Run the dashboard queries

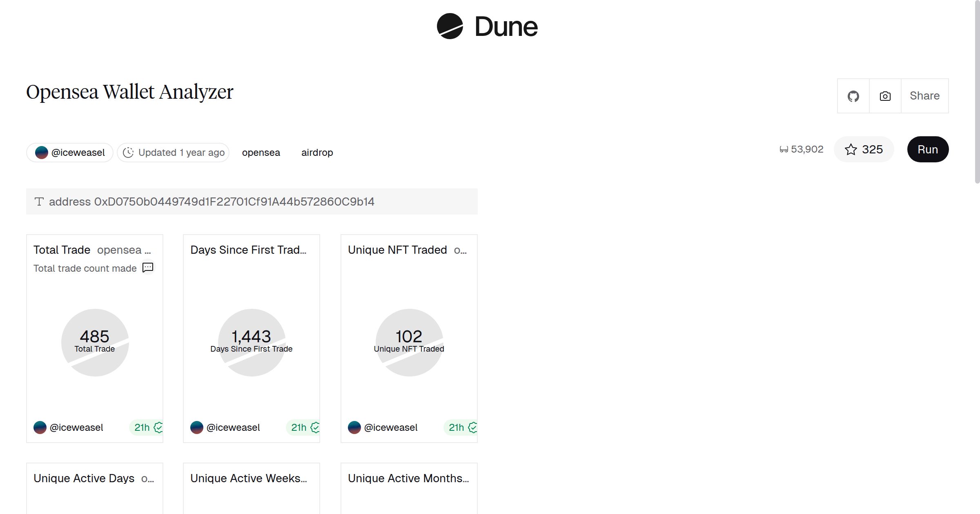[x=928, y=149]
